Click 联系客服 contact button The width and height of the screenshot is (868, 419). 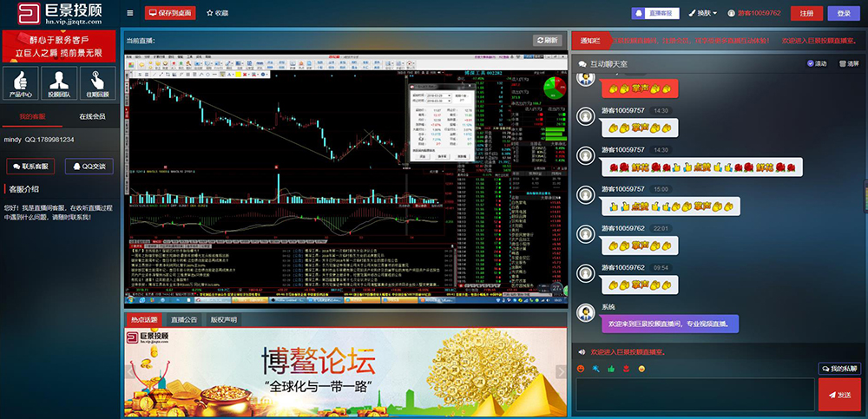(x=30, y=166)
